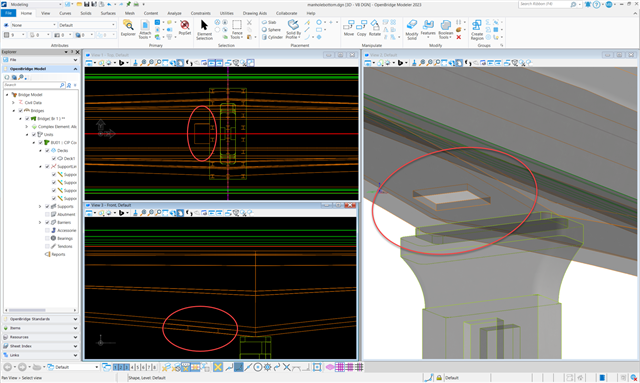This screenshot has height=383, width=640.
Task: Switch to the View ribbon tab
Action: (x=45, y=13)
